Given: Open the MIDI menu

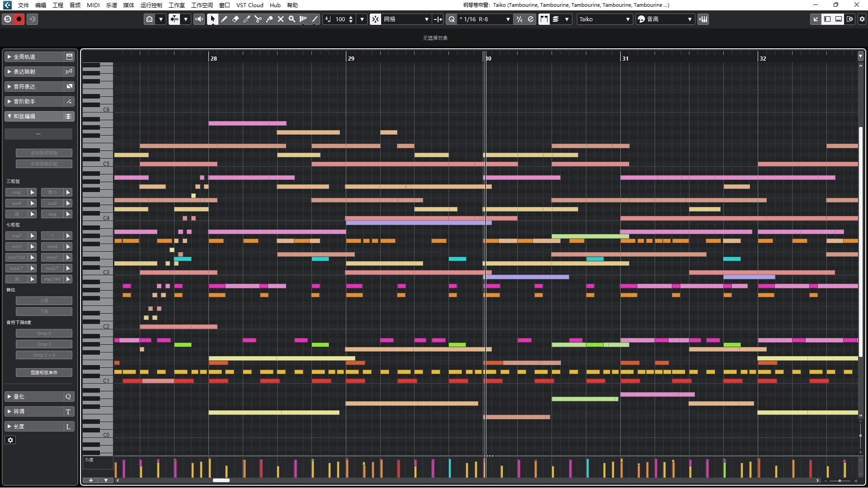Looking at the screenshot, I should (x=93, y=5).
